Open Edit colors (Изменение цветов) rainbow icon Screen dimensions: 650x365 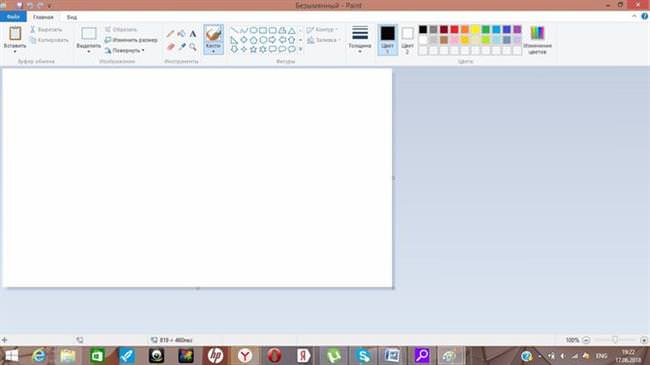pos(537,33)
